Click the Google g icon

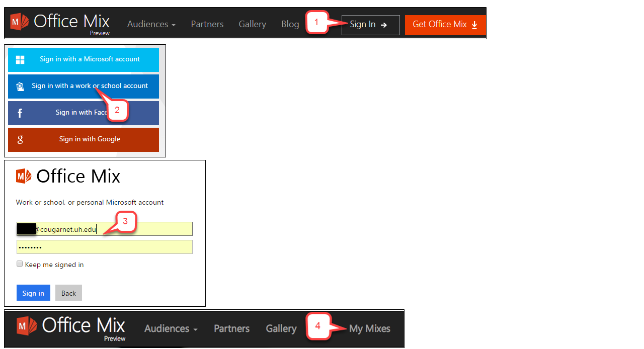coord(20,140)
